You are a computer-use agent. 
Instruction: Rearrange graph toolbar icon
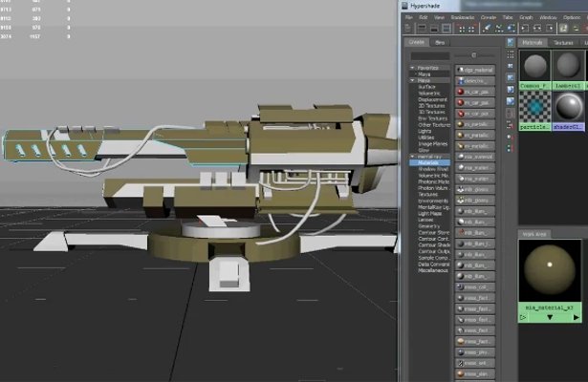pos(499,28)
